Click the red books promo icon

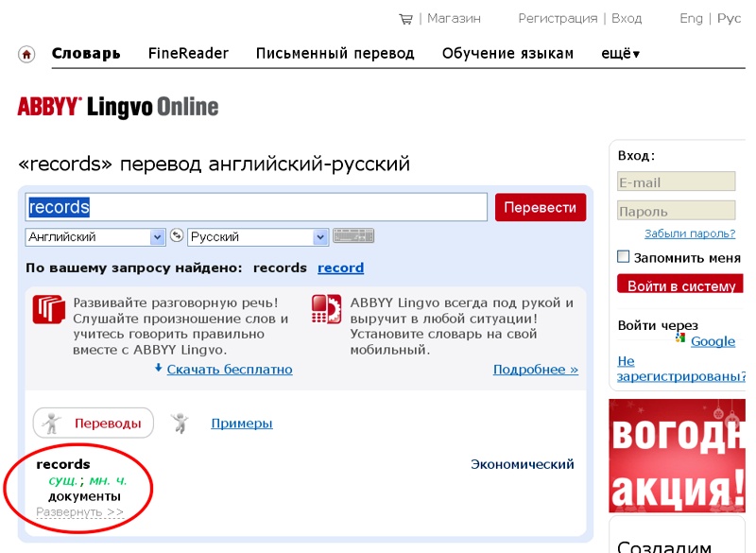point(49,309)
